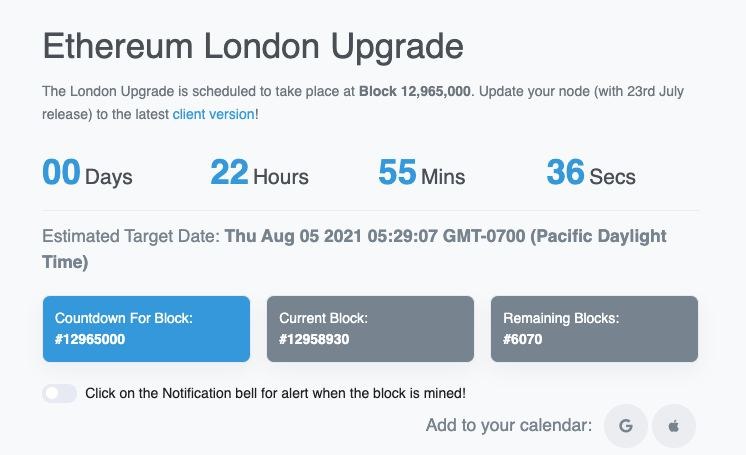The image size is (746, 455).
Task: Click the 00 Days counter
Action: pyautogui.click(x=87, y=172)
